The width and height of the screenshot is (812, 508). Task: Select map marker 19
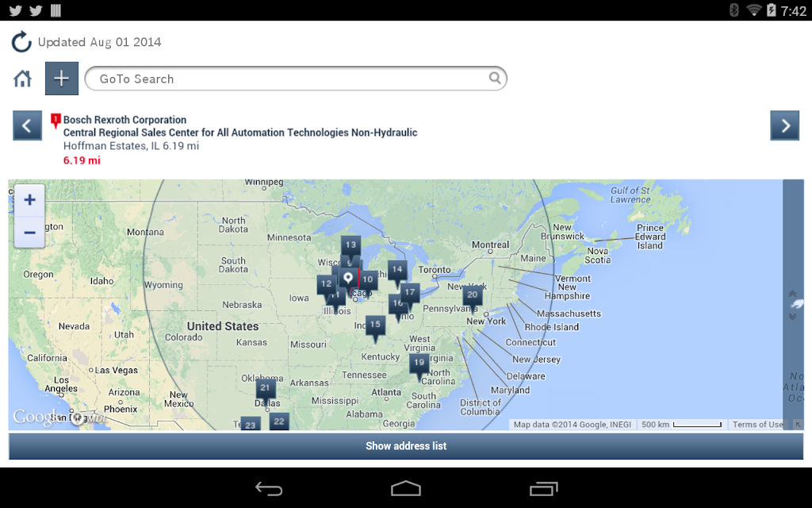(419, 365)
